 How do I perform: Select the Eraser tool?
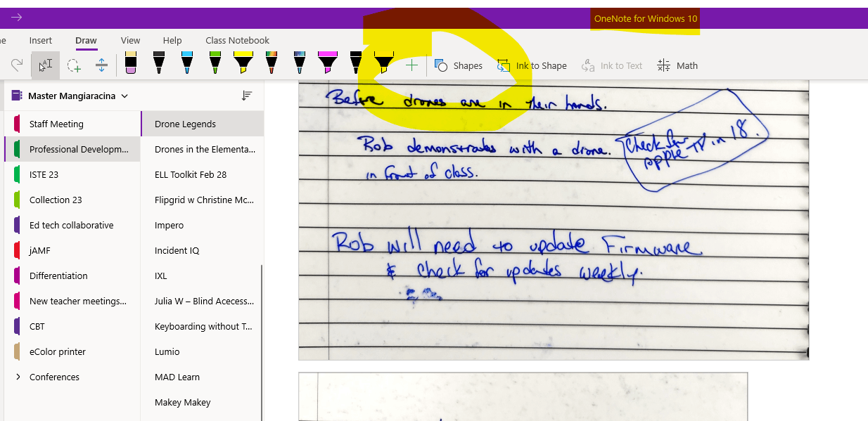(x=130, y=63)
